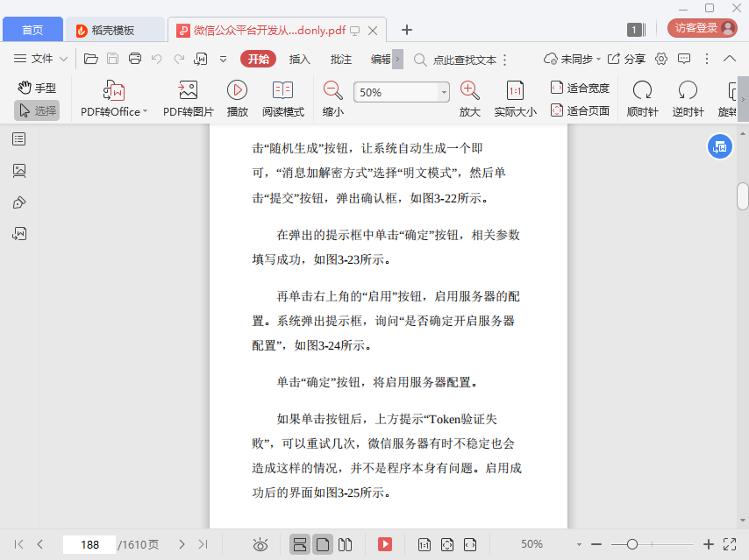Click the 访客登录 login button

point(702,28)
